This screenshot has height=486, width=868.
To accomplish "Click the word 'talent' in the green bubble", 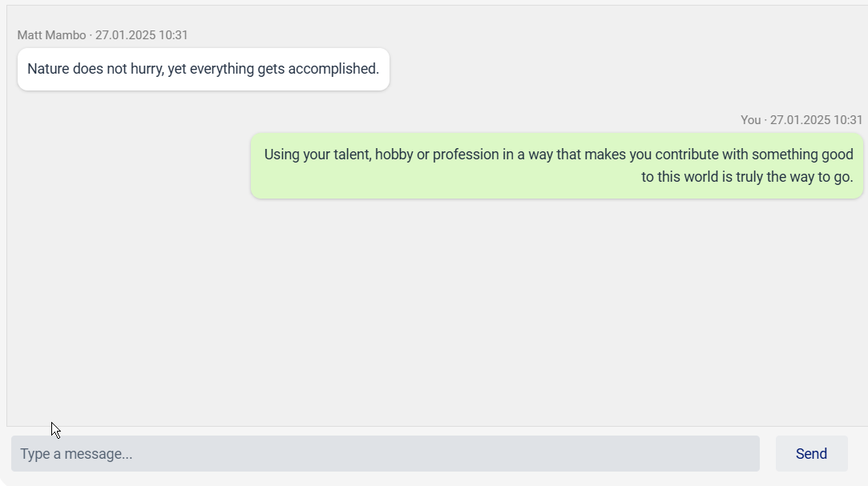I will (348, 155).
